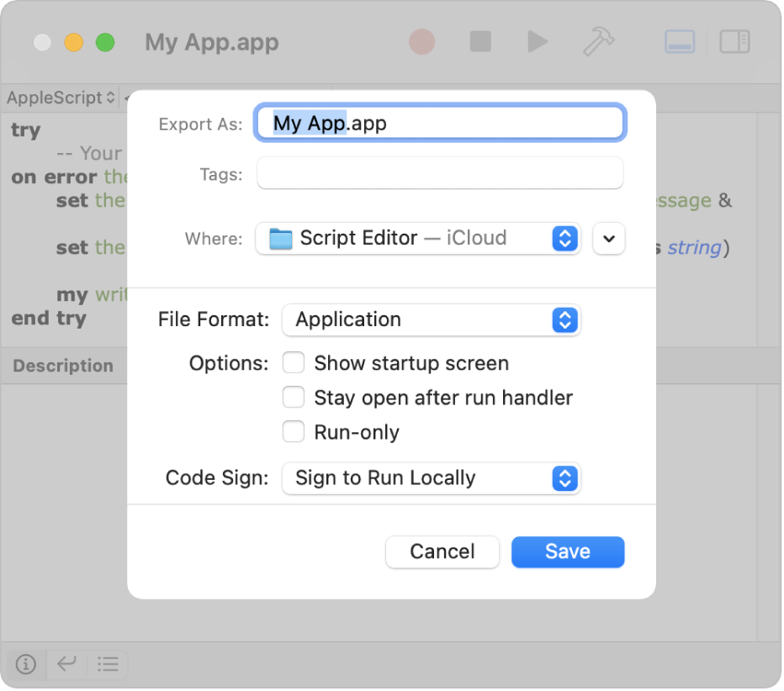Viewport: 784px width, 691px height.
Task: Click the Save button
Action: 568,552
